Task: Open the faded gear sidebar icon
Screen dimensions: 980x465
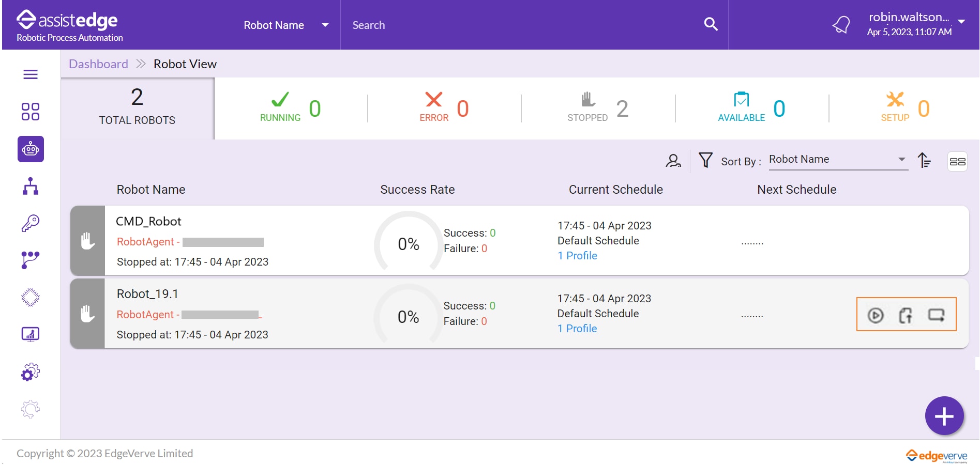Action: [x=31, y=409]
